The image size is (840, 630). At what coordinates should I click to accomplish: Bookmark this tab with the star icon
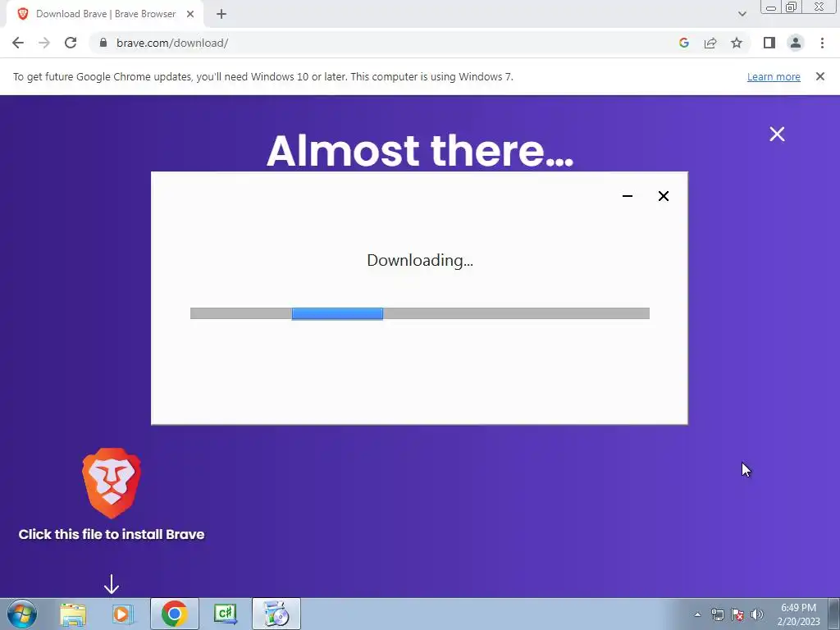[737, 43]
